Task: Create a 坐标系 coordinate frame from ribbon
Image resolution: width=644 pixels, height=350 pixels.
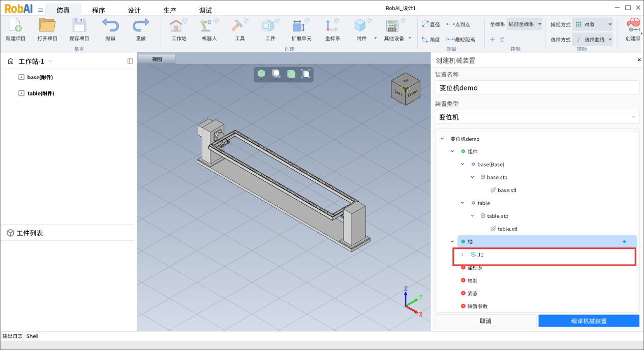Action: coord(332,25)
